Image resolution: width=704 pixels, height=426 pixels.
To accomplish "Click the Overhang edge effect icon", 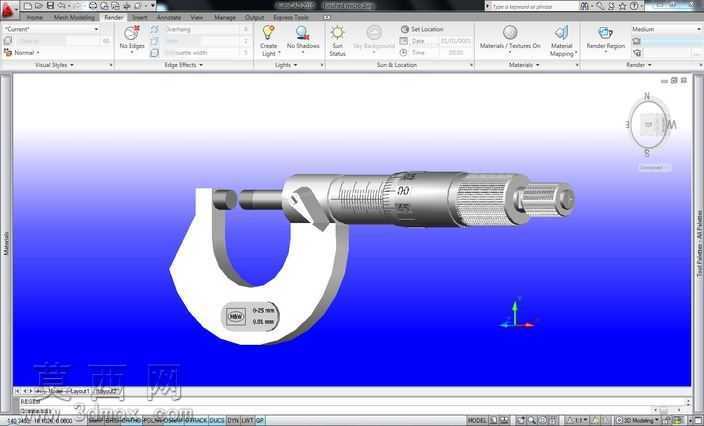I will point(154,29).
